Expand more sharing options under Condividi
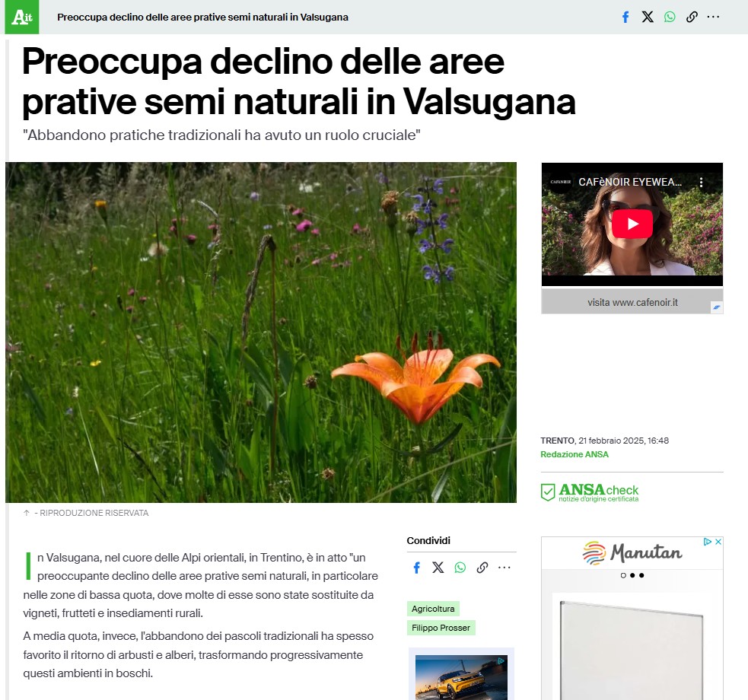748x700 pixels. pyautogui.click(x=505, y=568)
